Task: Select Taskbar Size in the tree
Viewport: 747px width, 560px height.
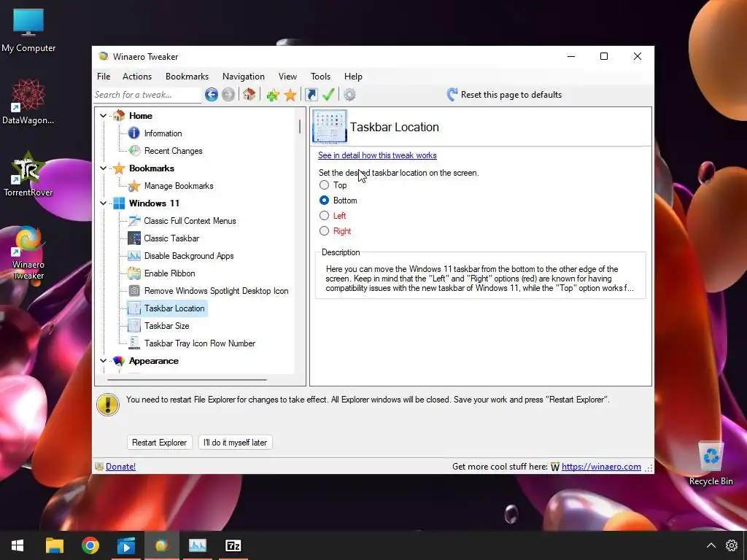Action: point(167,326)
